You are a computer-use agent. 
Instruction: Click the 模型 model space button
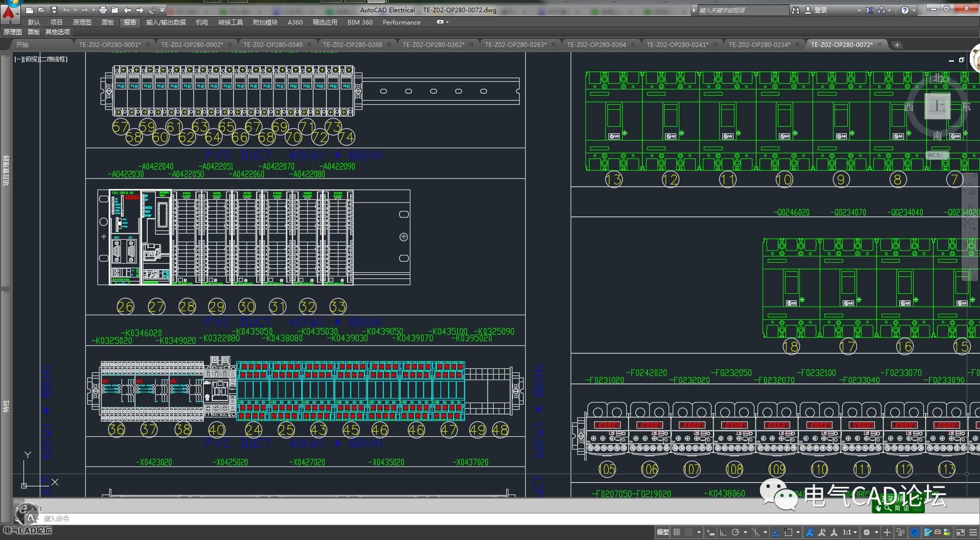click(x=663, y=532)
